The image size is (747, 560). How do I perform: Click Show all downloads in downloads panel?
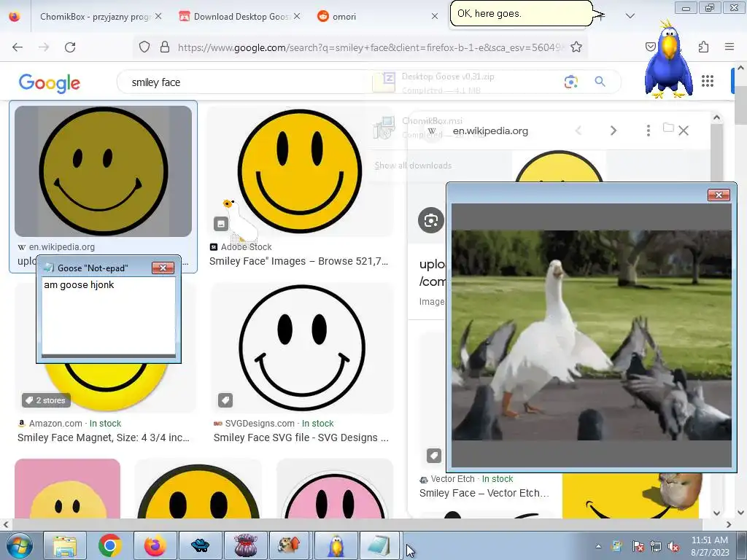click(x=413, y=166)
